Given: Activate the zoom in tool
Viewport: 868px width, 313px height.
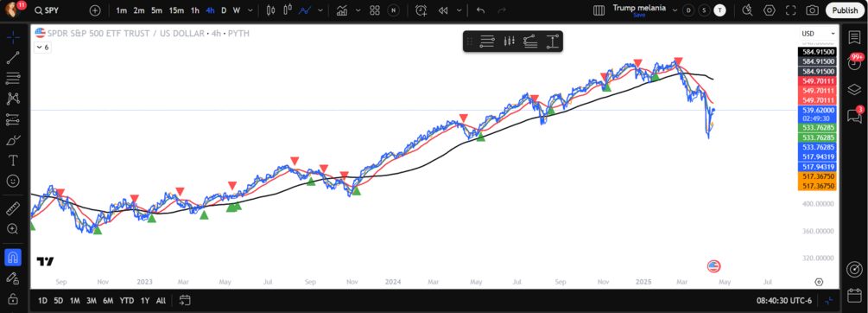Looking at the screenshot, I should point(13,229).
